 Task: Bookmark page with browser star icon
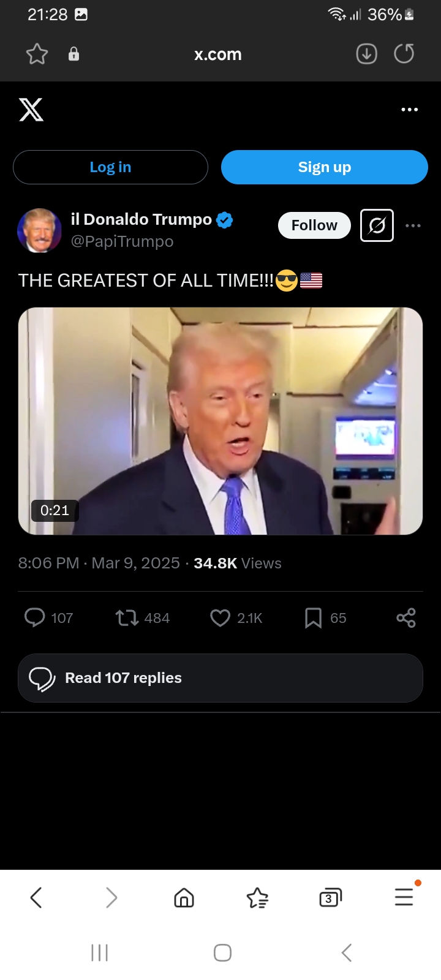click(37, 54)
